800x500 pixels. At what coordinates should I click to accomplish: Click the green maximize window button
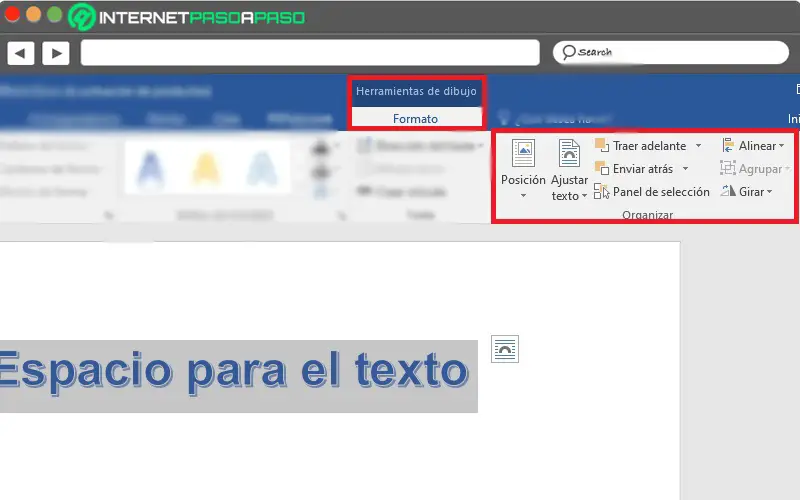55,14
